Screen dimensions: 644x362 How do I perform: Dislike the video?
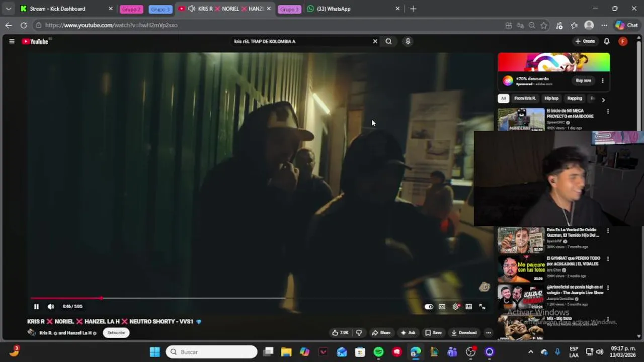tap(359, 333)
